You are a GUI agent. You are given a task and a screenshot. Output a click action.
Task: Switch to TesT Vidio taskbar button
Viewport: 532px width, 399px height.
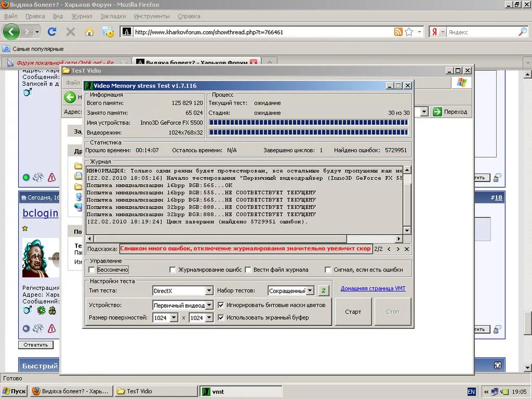click(155, 391)
